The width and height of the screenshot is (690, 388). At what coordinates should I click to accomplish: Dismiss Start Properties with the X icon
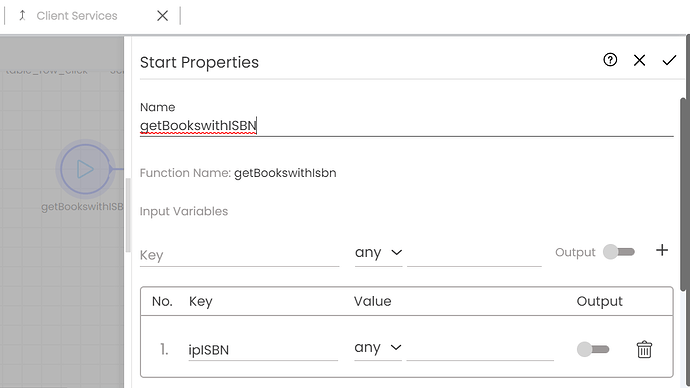(x=639, y=60)
